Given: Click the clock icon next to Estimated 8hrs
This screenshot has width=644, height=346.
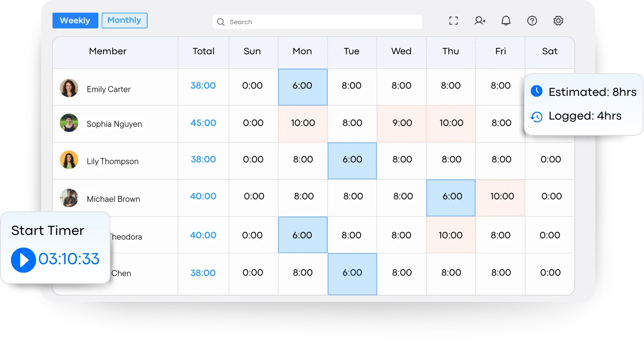Looking at the screenshot, I should point(536,91).
